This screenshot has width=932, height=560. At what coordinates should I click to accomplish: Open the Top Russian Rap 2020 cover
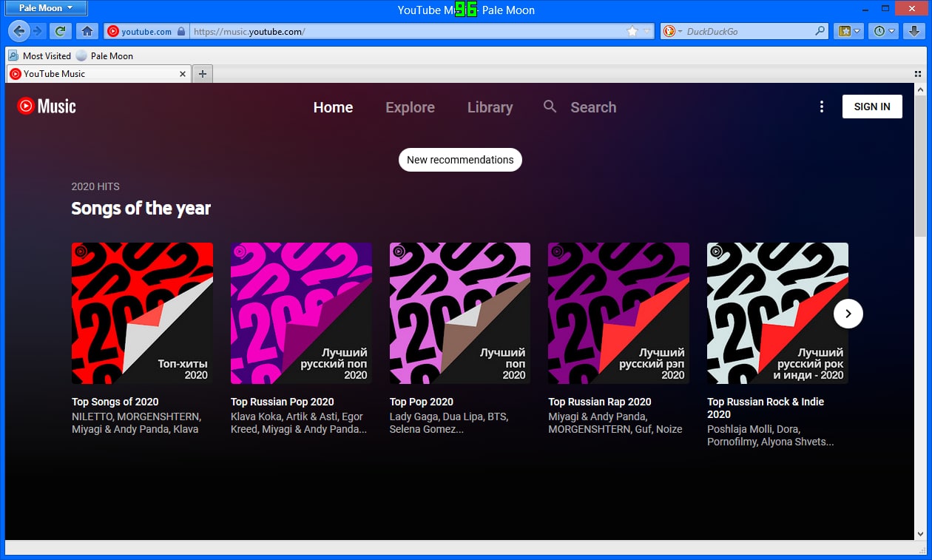[618, 313]
